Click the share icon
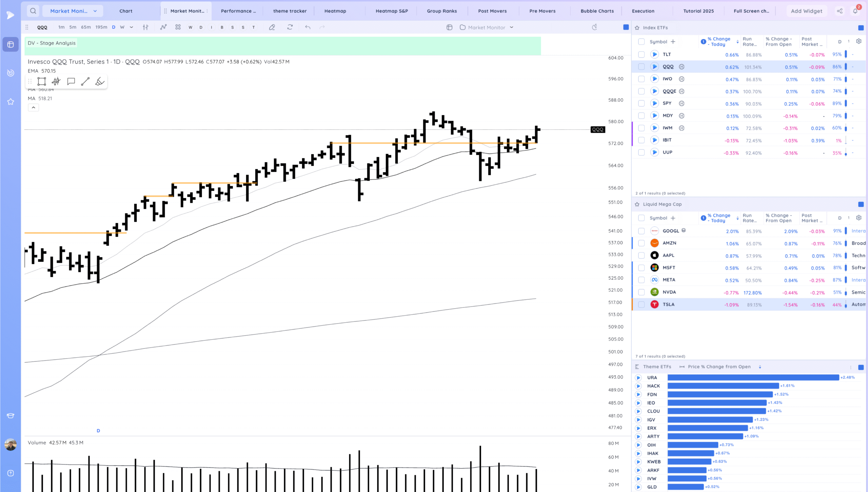The height and width of the screenshot is (492, 868). [840, 11]
